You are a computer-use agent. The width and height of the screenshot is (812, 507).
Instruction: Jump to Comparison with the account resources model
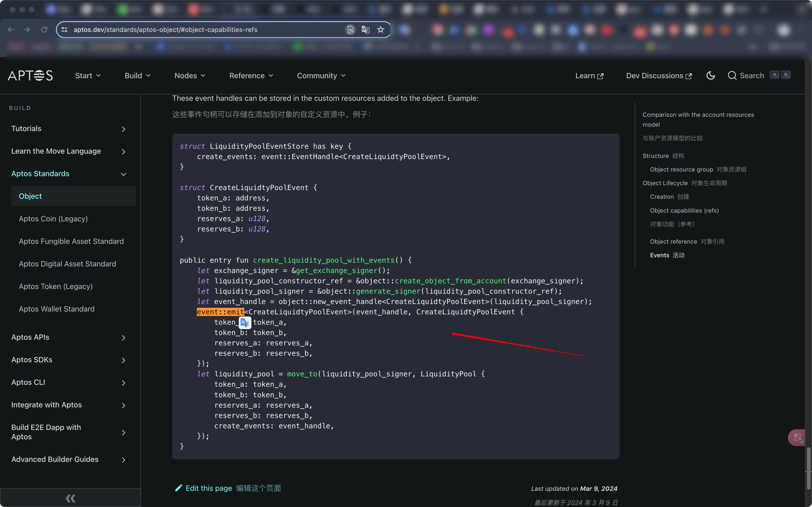pos(698,119)
